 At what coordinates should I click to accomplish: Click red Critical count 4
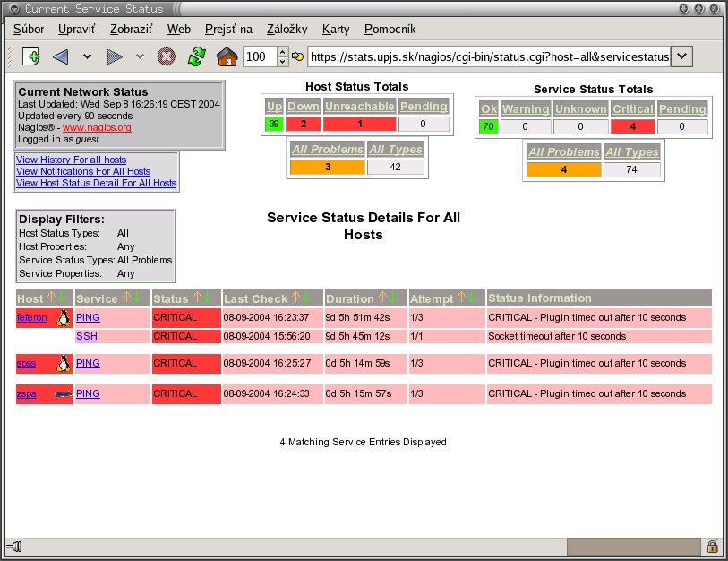point(633,126)
